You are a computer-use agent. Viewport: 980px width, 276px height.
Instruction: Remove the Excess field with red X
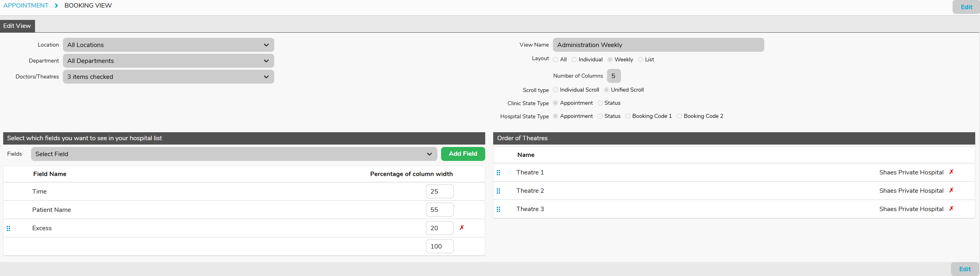(462, 228)
